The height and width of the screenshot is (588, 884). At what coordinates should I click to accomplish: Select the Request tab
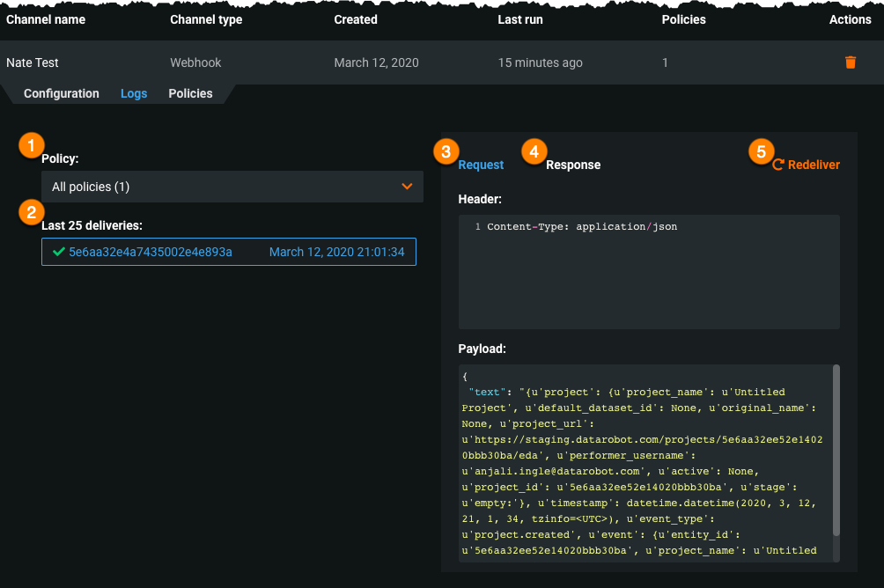pos(481,165)
